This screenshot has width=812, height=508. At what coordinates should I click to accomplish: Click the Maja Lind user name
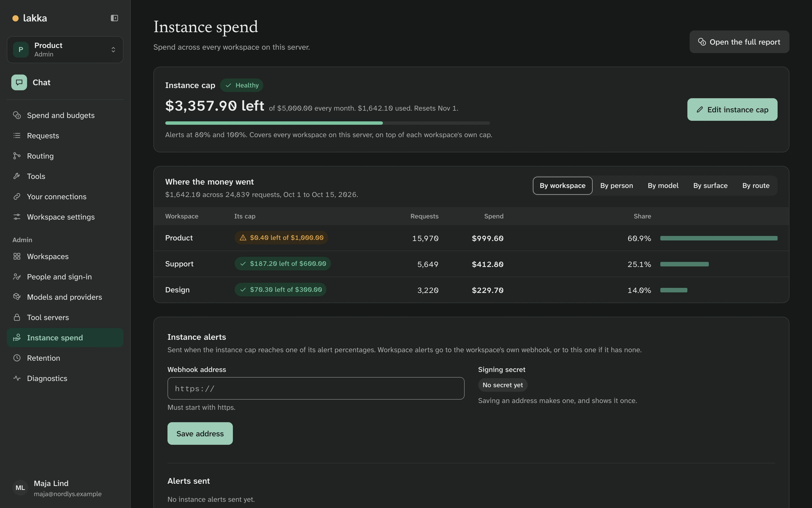coord(51,483)
